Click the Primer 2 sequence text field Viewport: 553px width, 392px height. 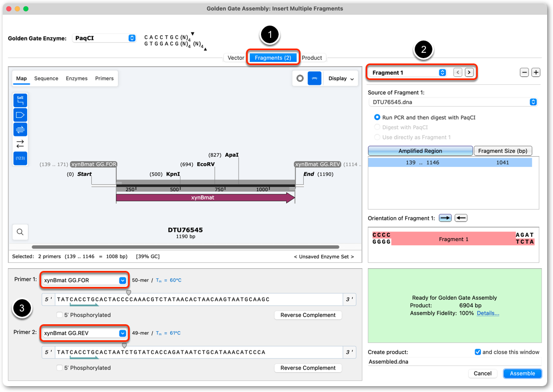point(199,352)
